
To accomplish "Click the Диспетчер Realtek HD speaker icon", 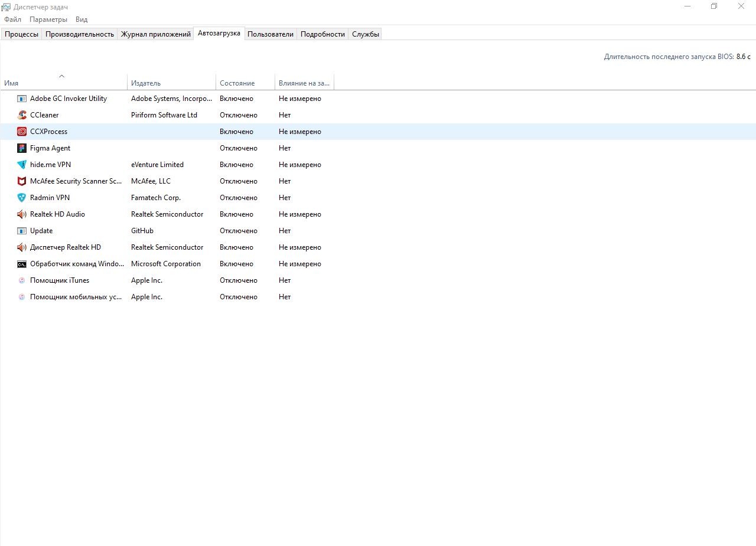I will pos(22,247).
